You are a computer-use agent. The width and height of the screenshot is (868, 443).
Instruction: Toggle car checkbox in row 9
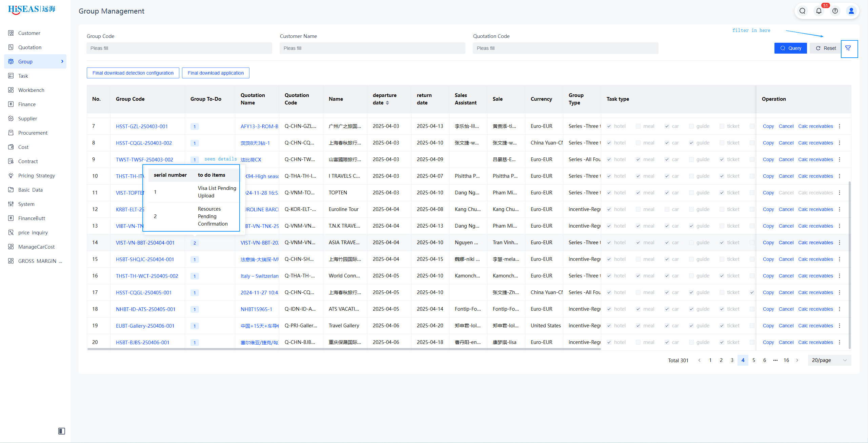[667, 159]
